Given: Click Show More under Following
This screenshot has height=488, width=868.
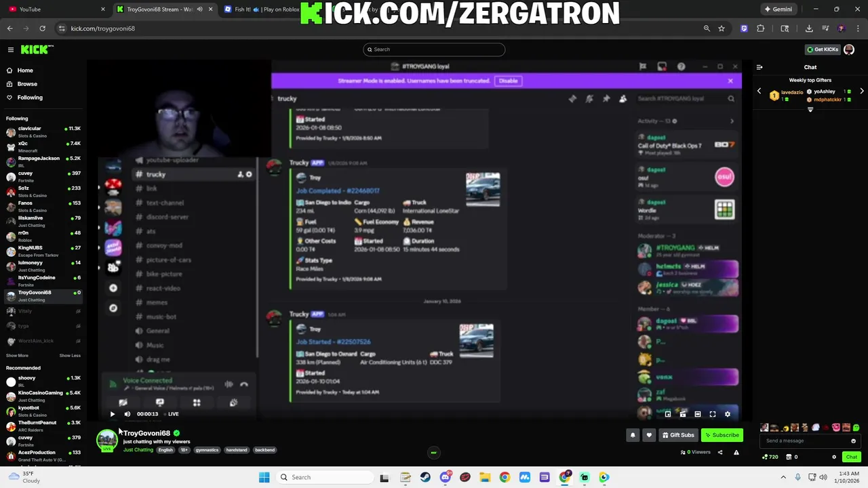Looking at the screenshot, I should click(17, 356).
